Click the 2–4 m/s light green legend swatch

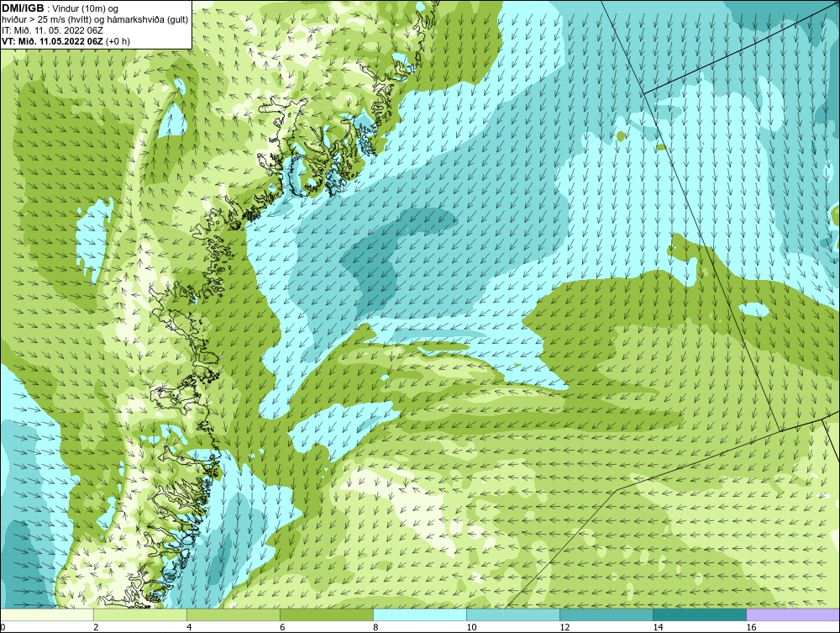[x=139, y=615]
